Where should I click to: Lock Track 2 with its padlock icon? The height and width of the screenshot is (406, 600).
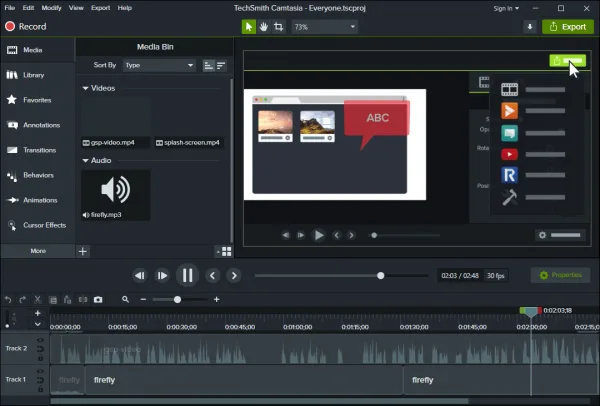(x=40, y=358)
